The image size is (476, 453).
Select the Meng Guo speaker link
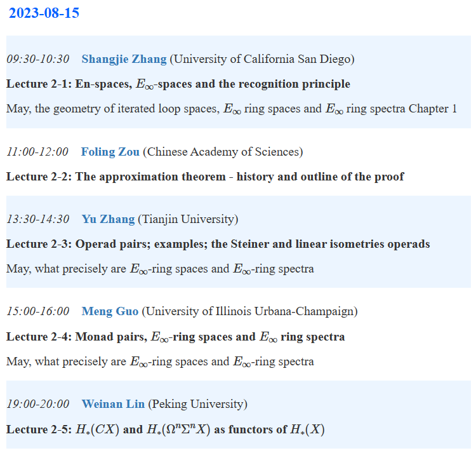(110, 311)
